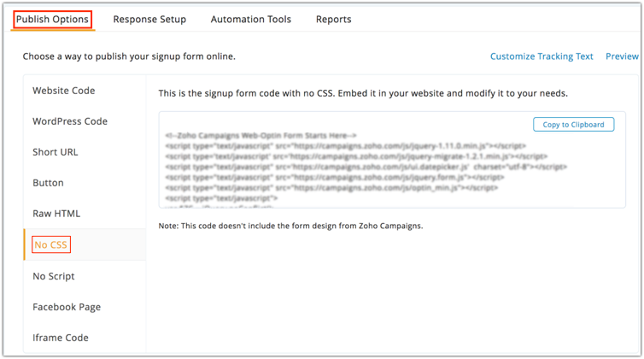
Task: Choose the Short URL option
Action: (55, 152)
